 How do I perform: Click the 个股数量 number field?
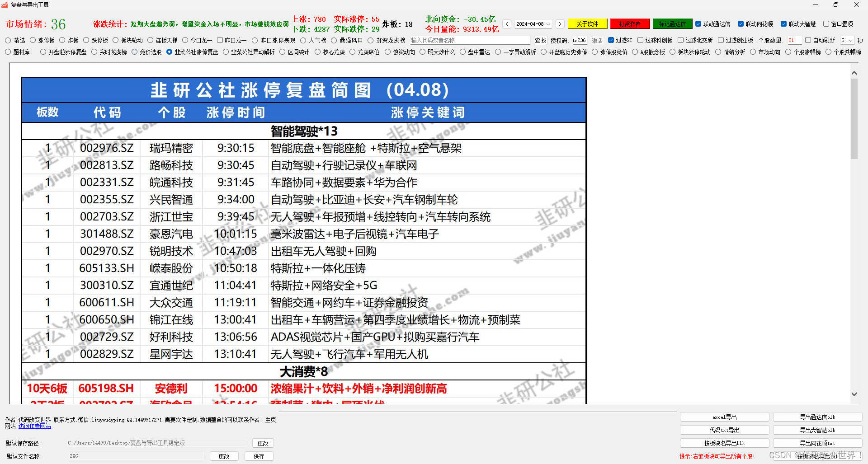click(x=794, y=40)
